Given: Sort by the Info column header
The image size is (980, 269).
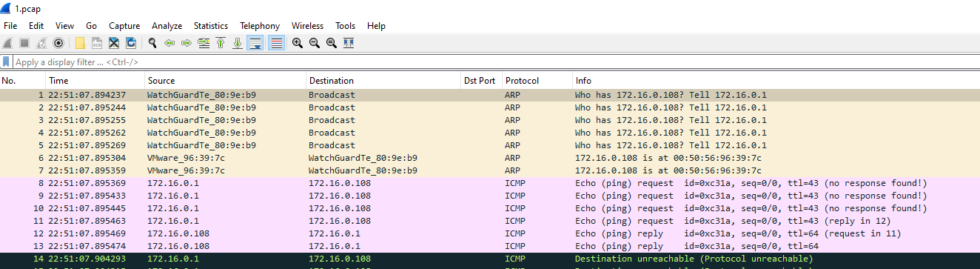Looking at the screenshot, I should 776,81.
